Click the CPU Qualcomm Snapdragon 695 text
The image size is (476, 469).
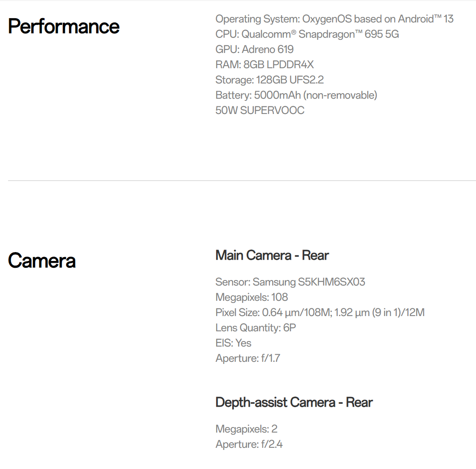click(307, 34)
